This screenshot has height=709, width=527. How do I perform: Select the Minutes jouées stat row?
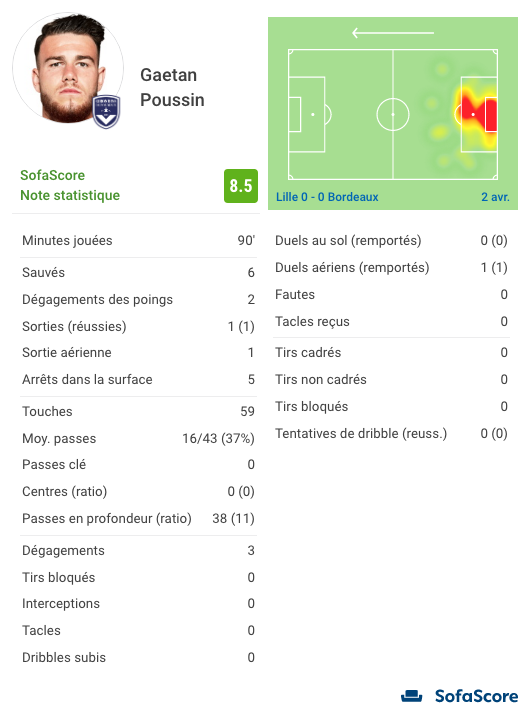138,241
